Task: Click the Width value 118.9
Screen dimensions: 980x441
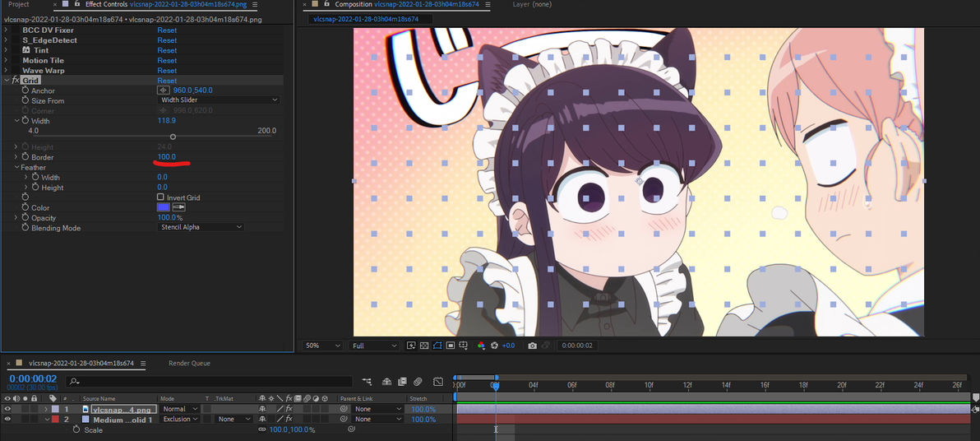Action: click(166, 121)
